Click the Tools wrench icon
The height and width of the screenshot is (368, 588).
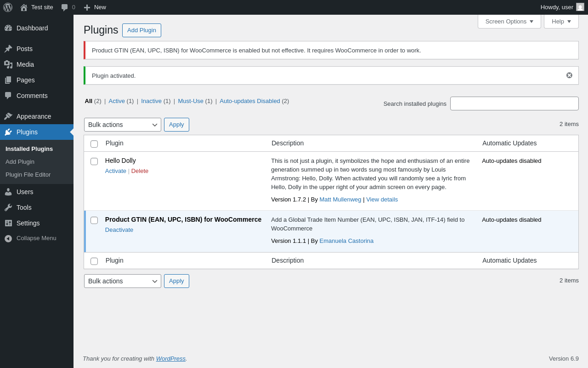pyautogui.click(x=8, y=207)
